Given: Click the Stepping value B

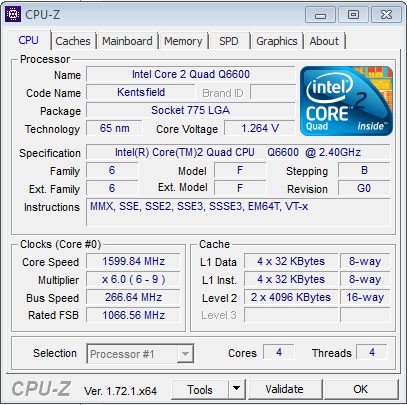Looking at the screenshot, I should point(364,170).
